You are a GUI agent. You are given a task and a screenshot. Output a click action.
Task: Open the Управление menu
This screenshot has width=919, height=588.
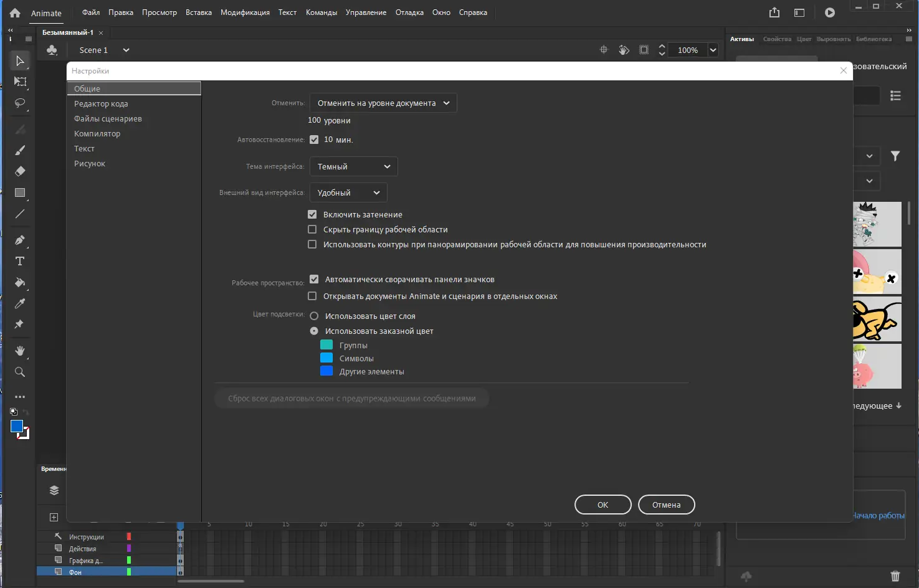click(x=366, y=12)
